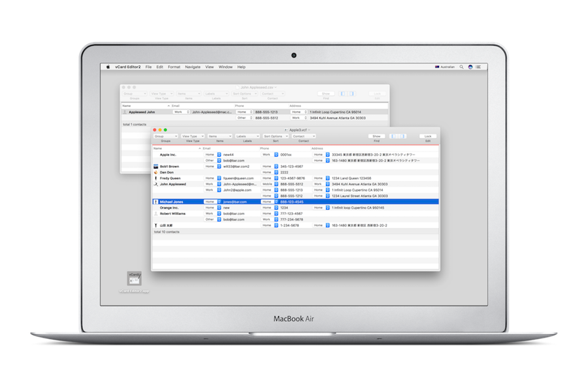Image resolution: width=588 pixels, height=386 pixels.
Task: Open the Edit menu
Action: (x=160, y=67)
